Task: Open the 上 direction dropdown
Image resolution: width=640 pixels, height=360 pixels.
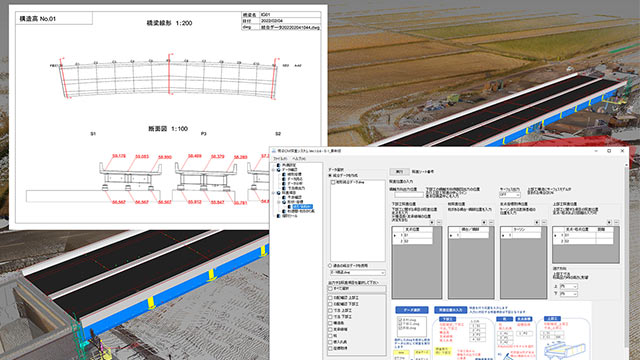Action: coord(569,287)
